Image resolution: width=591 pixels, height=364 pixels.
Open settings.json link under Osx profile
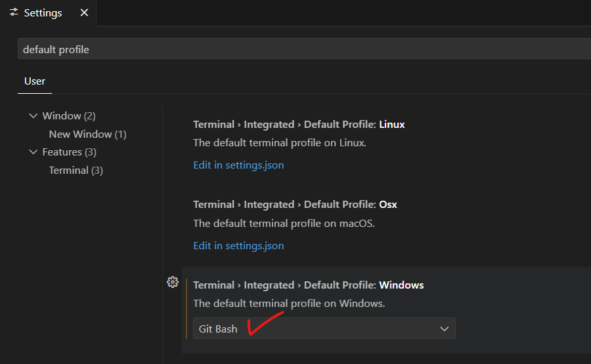(x=238, y=246)
